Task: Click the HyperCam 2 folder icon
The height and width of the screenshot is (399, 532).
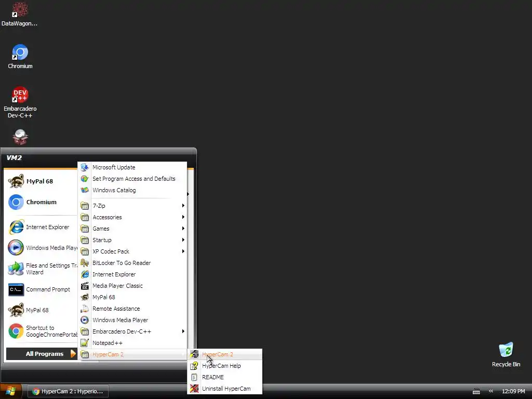Action: click(85, 354)
